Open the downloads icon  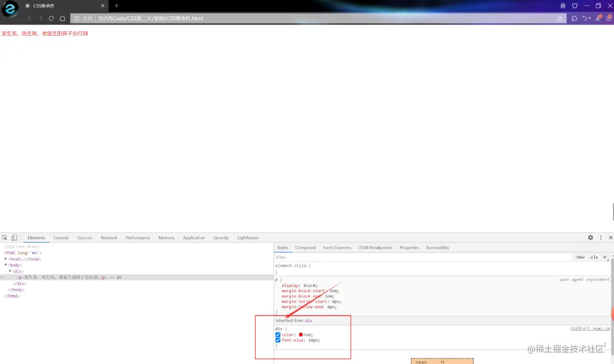598,18
